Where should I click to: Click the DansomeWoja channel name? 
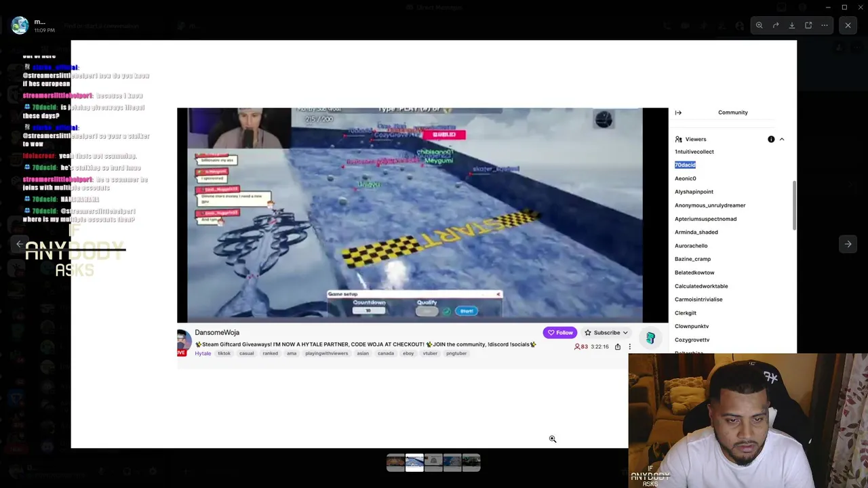(x=217, y=332)
